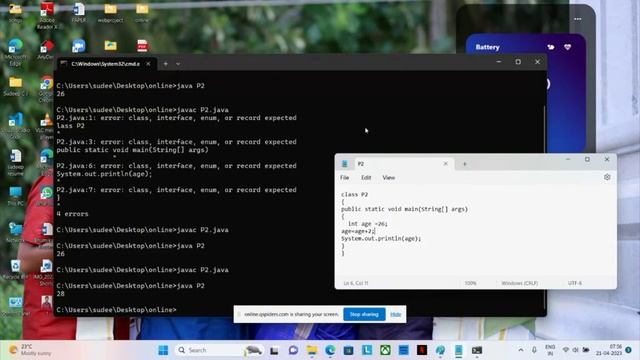Open Netflix from taskbar
The width and height of the screenshot is (640, 360).
tap(422, 350)
